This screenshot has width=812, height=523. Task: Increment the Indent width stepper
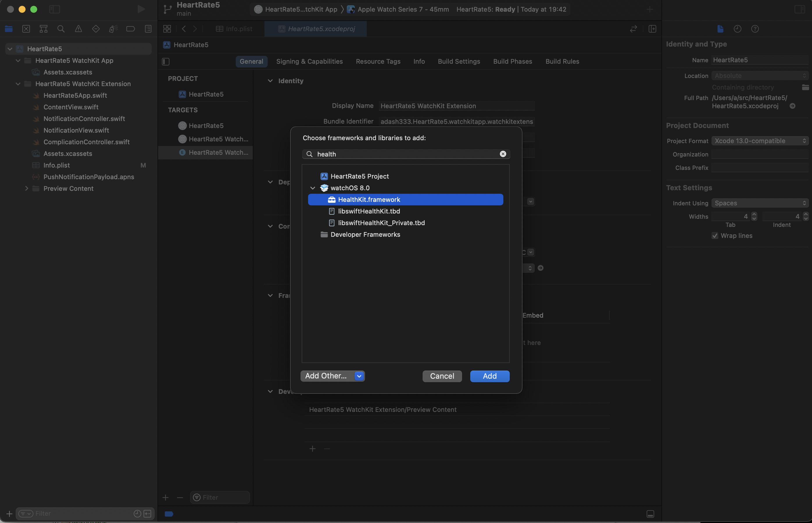[806, 214]
